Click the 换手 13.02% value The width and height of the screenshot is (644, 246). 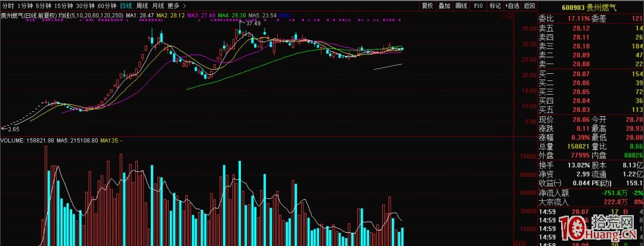pos(578,165)
